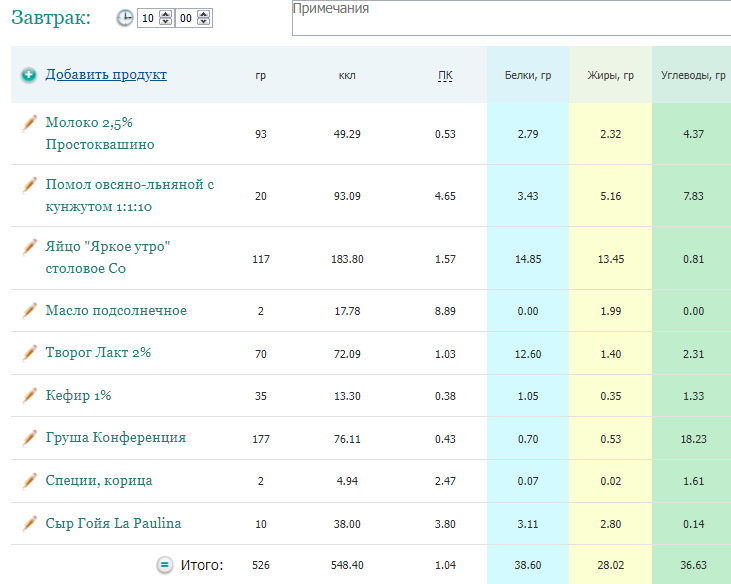Open product Масло подсолнечное
This screenshot has width=731, height=584.
116,310
